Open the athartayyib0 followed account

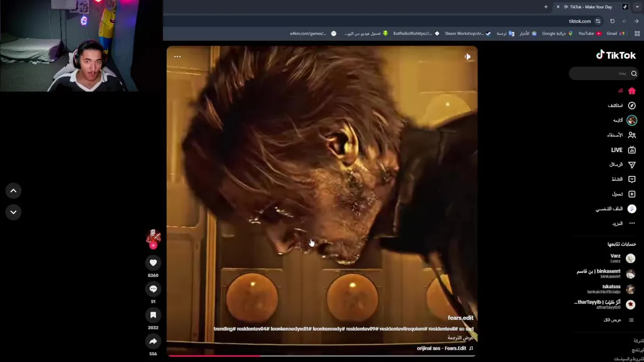605,304
